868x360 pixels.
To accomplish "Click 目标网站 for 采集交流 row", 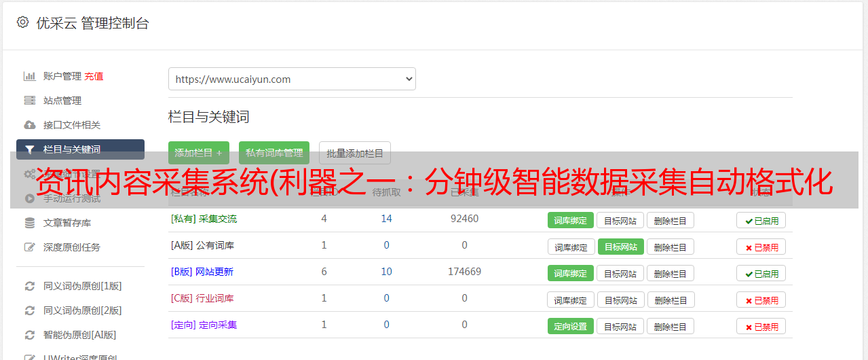I will tap(620, 220).
